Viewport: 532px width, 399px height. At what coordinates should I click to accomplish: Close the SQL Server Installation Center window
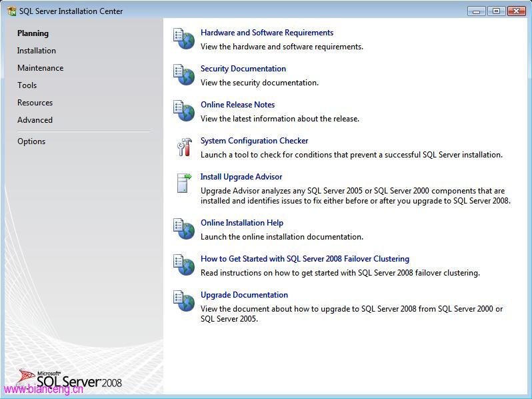[517, 11]
